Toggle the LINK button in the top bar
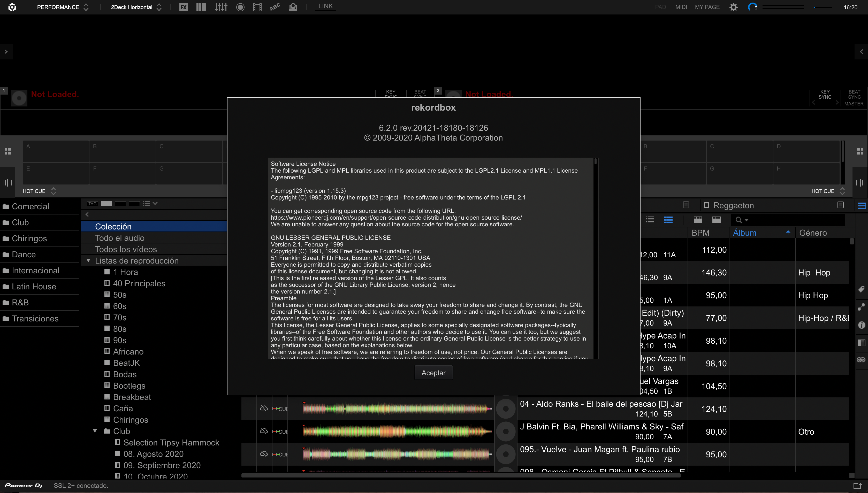 pyautogui.click(x=325, y=6)
